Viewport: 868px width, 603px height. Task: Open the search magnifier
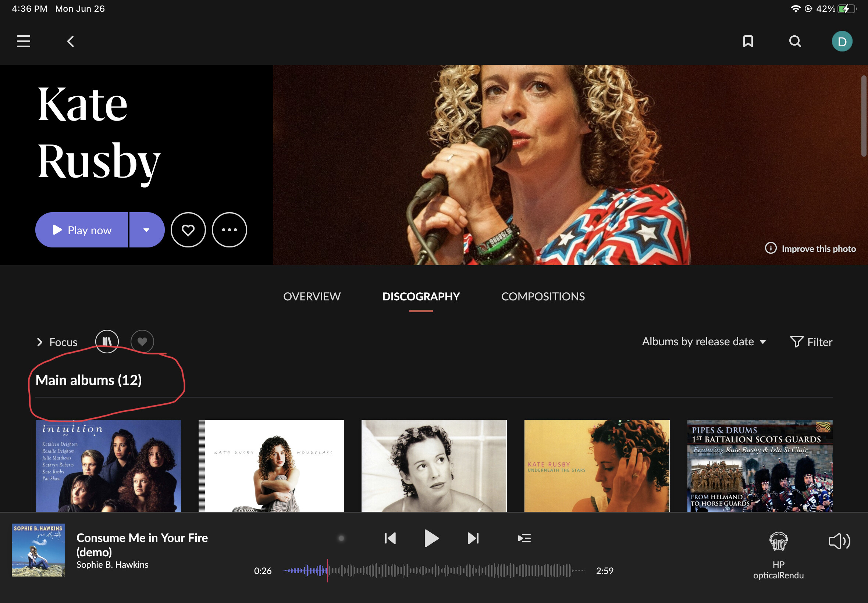[x=795, y=41]
